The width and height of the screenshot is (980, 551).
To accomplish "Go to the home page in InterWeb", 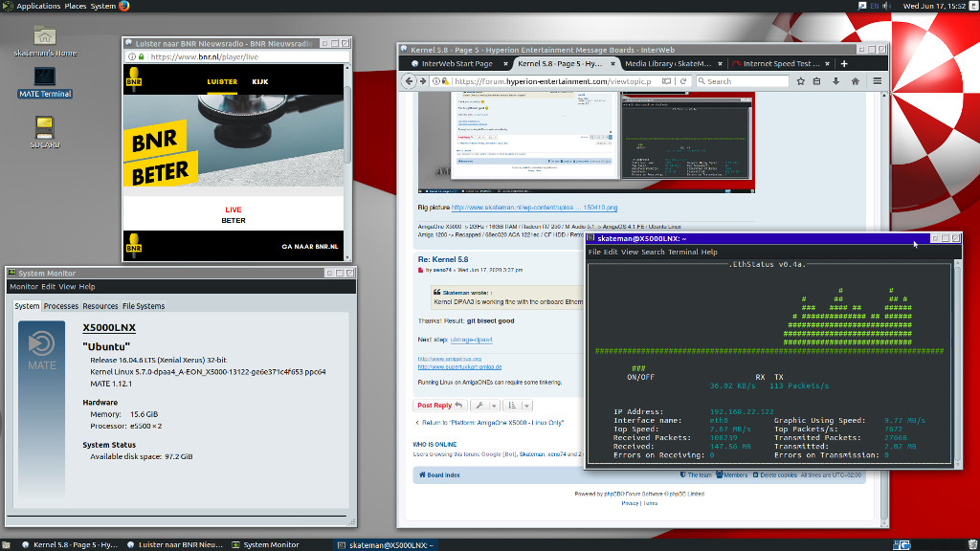I will point(855,81).
